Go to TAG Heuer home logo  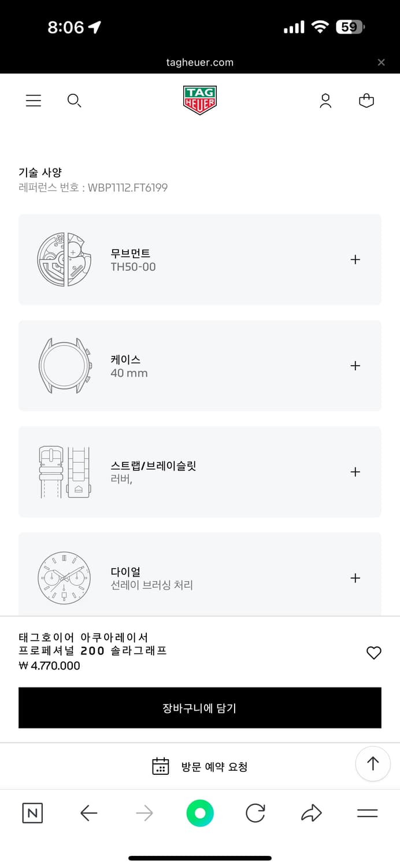200,100
